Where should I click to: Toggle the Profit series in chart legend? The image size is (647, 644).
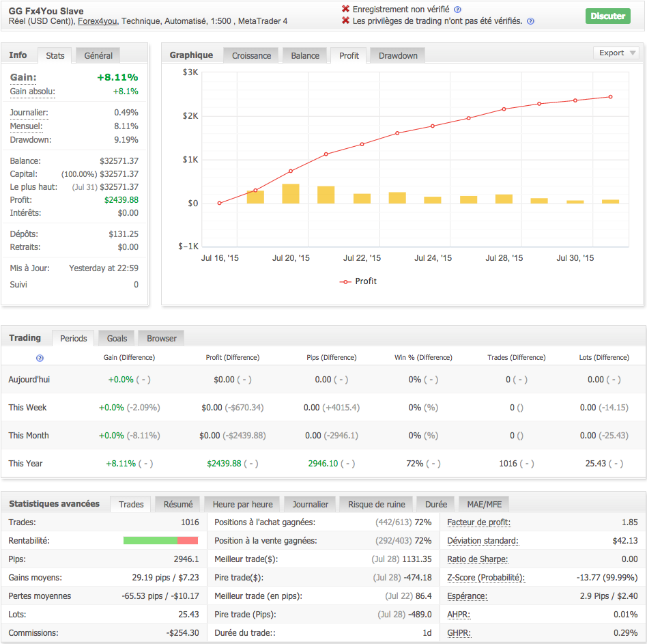pos(358,281)
